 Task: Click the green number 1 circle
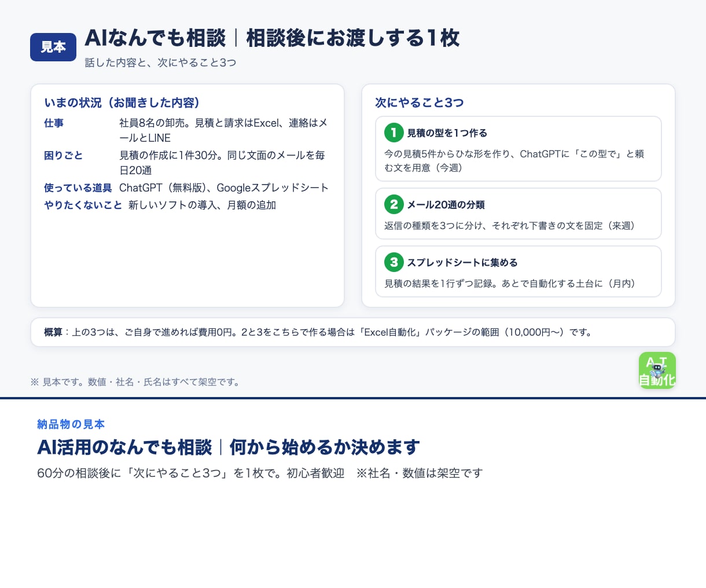pos(394,133)
